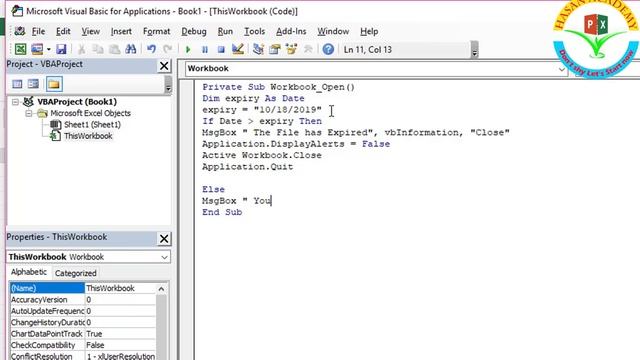
Task: Switch to the Categorized properties tab
Action: 76,273
